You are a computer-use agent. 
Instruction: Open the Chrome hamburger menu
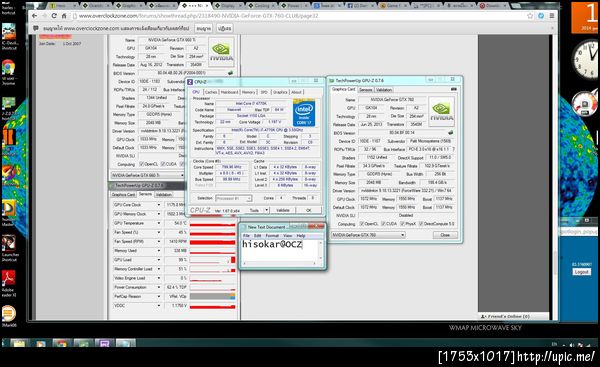point(551,16)
